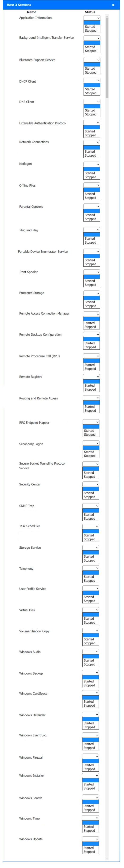Screen dimensions: 124x868
Task: Expand the DNS Client status dropdown
Action: pos(92,101)
